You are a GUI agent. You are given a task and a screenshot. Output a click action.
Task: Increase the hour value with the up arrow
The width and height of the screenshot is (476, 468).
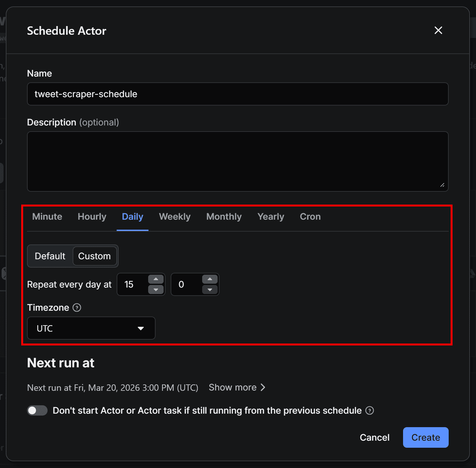[156, 279]
